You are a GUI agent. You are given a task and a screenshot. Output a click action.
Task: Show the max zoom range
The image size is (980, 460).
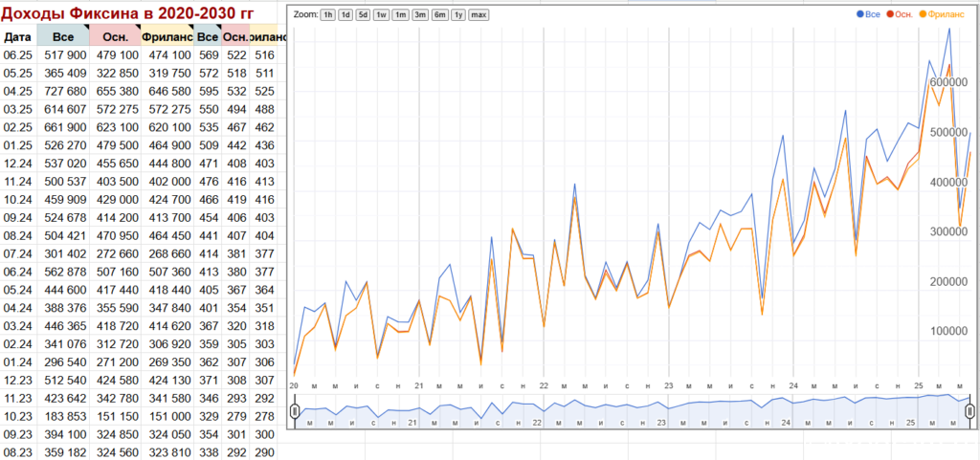(x=479, y=14)
